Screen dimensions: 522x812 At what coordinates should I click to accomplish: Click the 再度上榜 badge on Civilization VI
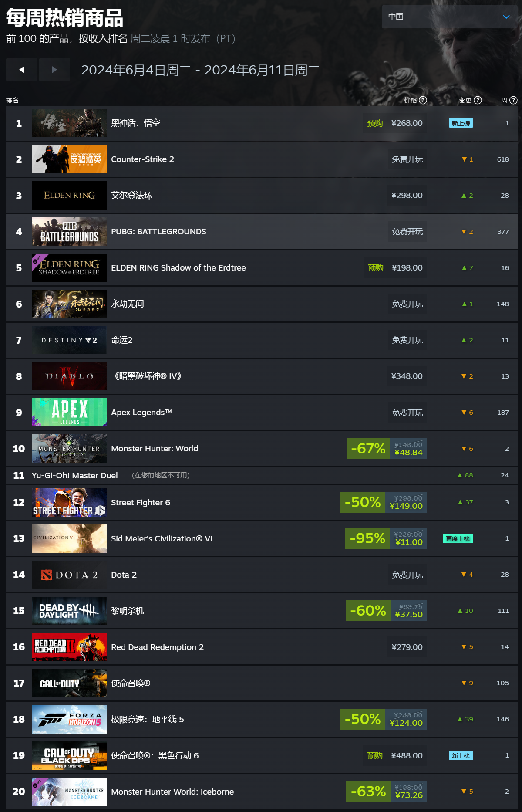[x=458, y=539]
